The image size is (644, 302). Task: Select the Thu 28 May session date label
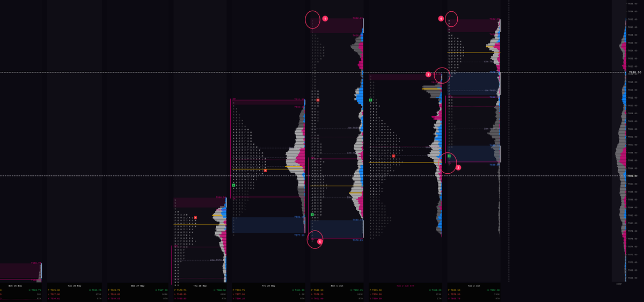coord(200,286)
